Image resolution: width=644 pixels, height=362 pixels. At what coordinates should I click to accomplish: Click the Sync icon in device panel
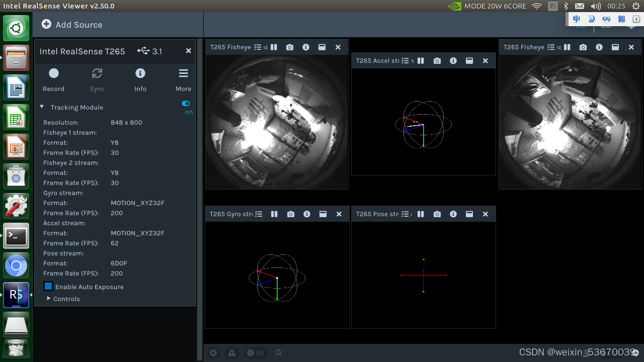(x=97, y=73)
